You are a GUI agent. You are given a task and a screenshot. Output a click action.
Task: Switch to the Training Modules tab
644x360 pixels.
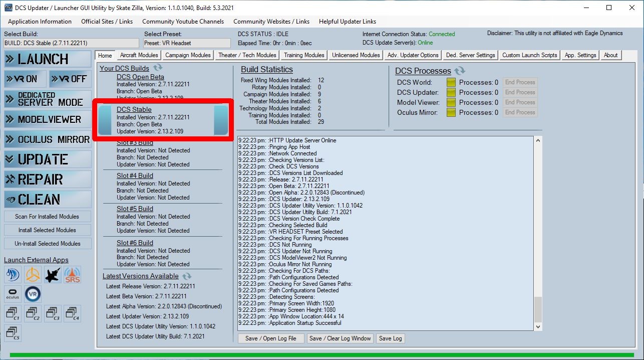pyautogui.click(x=304, y=55)
